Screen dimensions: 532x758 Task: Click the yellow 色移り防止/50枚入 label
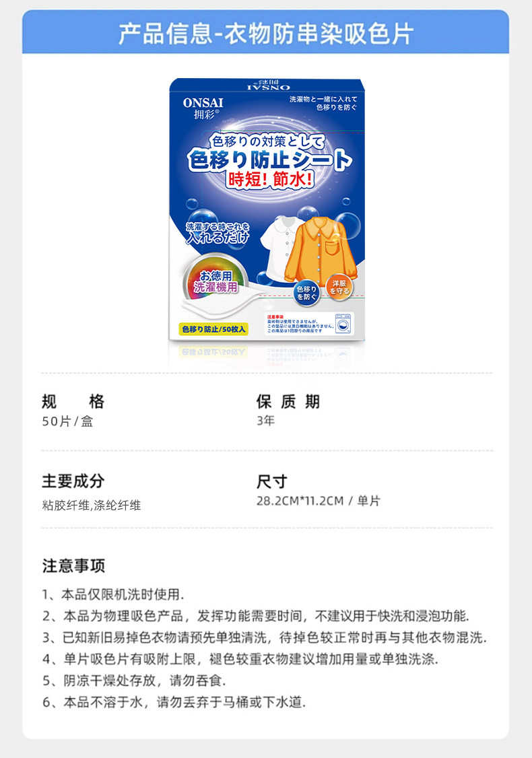coord(213,329)
